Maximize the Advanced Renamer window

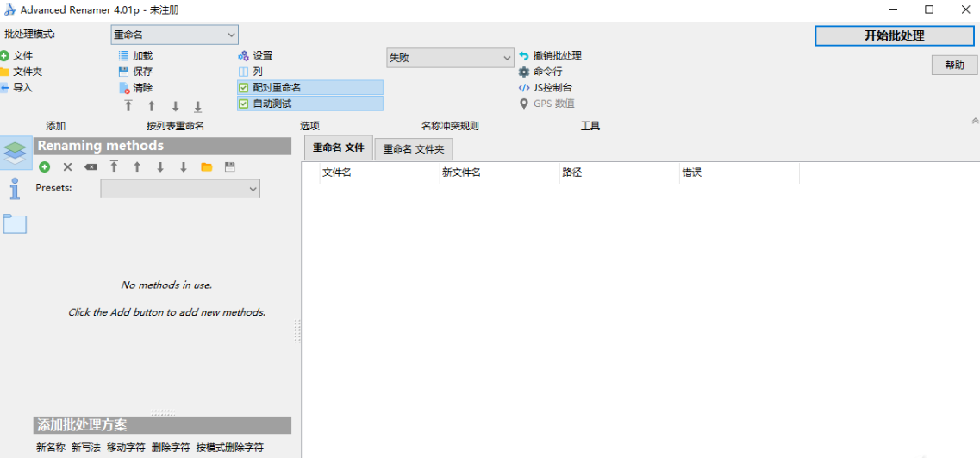(929, 9)
